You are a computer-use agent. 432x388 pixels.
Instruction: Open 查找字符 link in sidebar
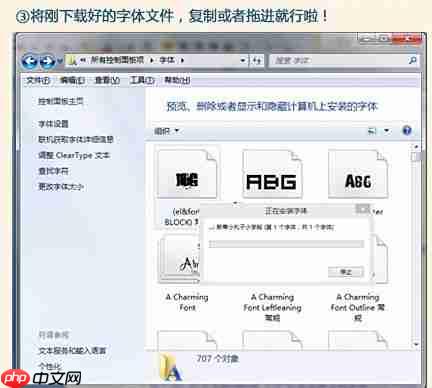coord(53,171)
